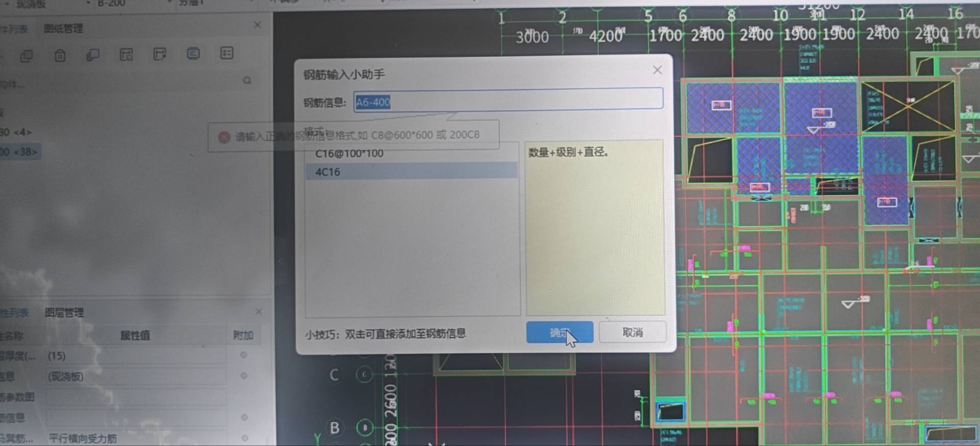Select the selected component row ending <38>

pos(19,152)
